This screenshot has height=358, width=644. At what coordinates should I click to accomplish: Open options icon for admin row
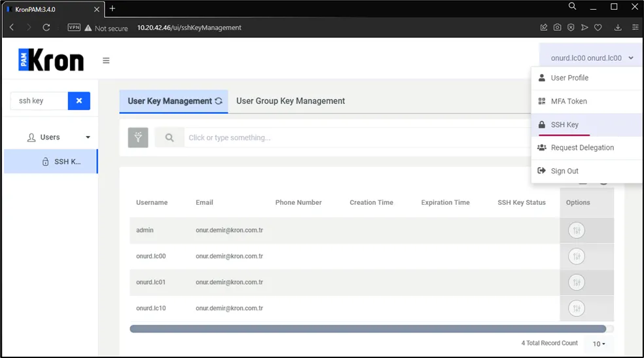click(577, 230)
